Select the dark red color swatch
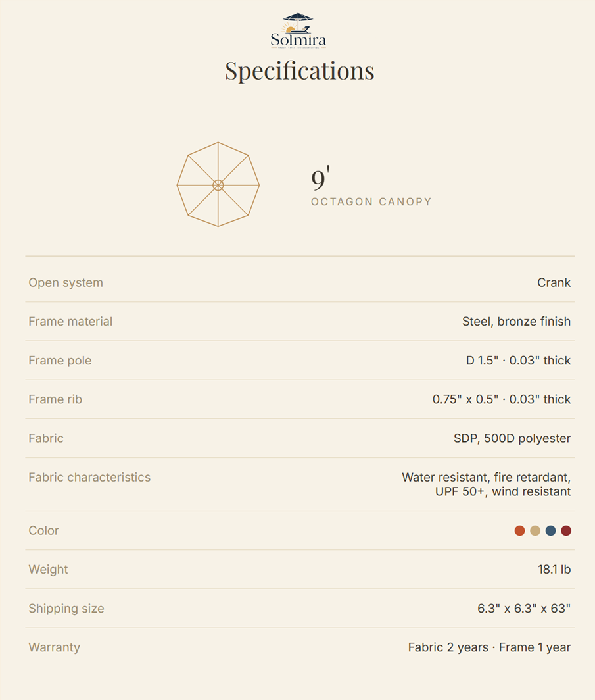Image resolution: width=595 pixels, height=700 pixels. coord(566,530)
